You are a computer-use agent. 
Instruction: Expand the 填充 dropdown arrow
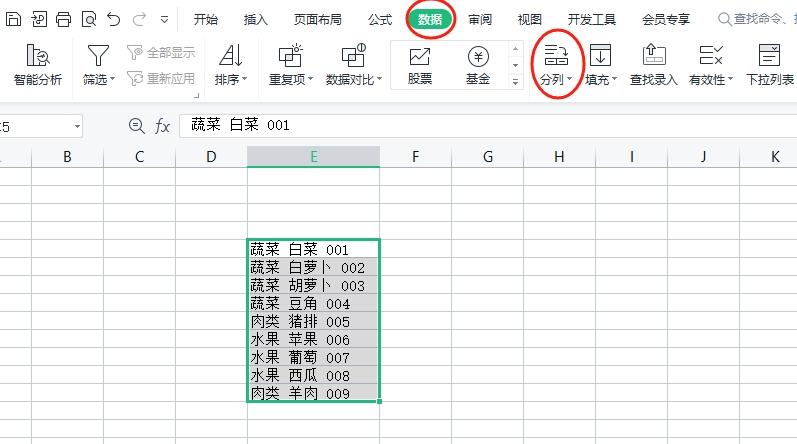tap(614, 79)
